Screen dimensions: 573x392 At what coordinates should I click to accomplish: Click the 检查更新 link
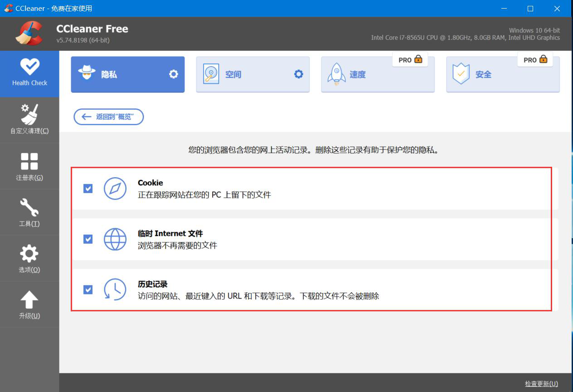click(541, 384)
